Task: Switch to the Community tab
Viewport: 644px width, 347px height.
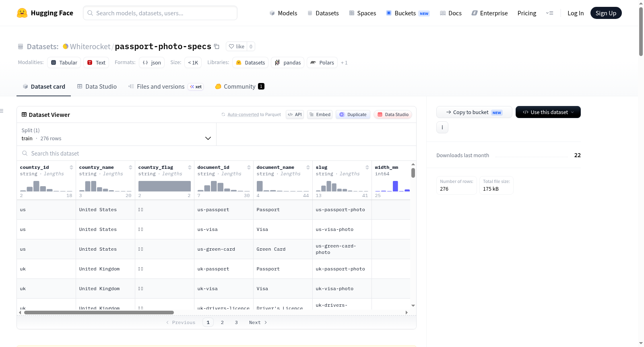Action: pos(239,86)
